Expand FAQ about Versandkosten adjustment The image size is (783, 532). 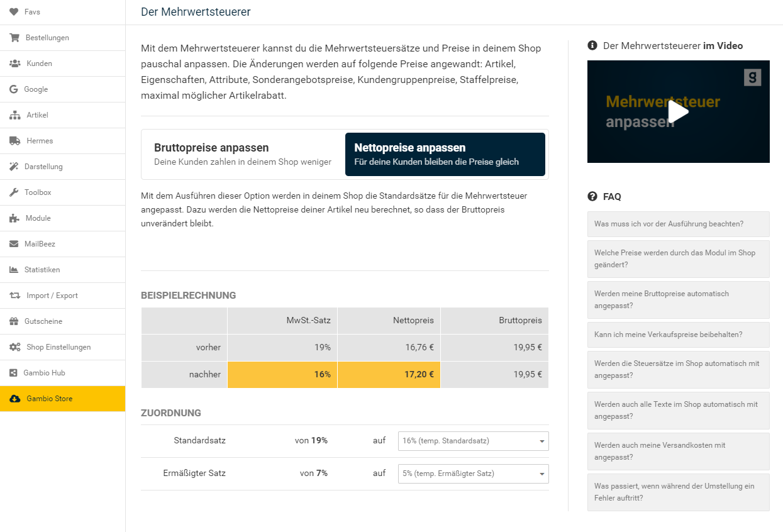point(678,451)
